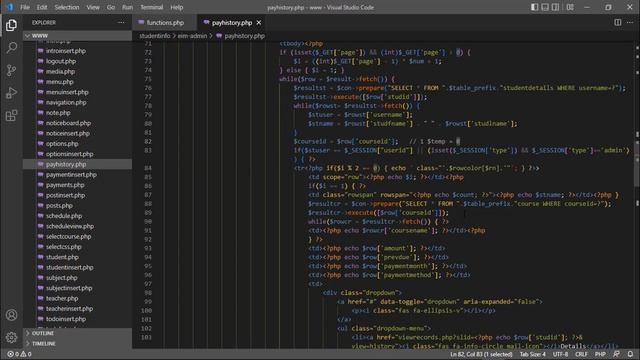Open Customize Layout icon

[570, 7]
